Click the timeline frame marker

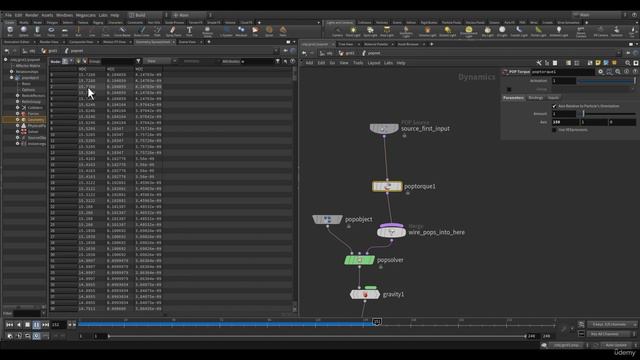tap(377, 322)
